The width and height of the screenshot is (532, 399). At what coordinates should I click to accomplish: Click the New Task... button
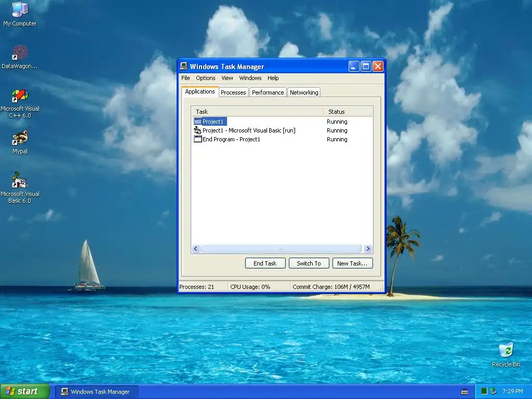click(x=353, y=263)
